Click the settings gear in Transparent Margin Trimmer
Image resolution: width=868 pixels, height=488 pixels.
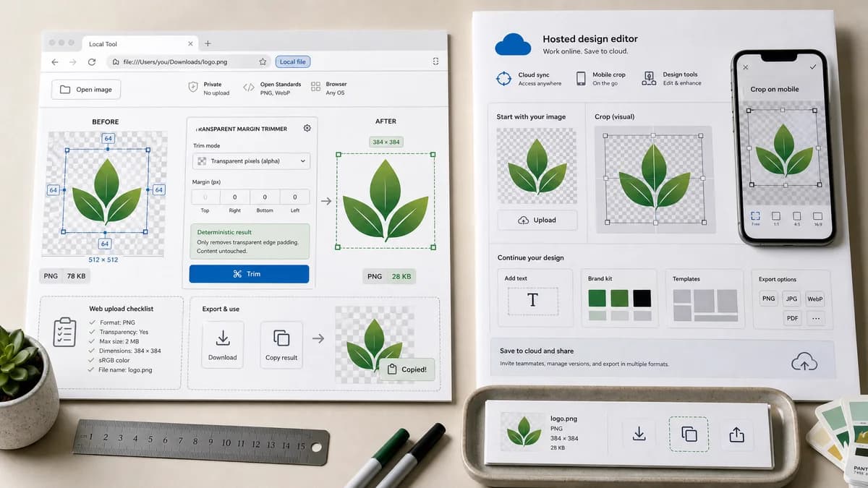307,128
